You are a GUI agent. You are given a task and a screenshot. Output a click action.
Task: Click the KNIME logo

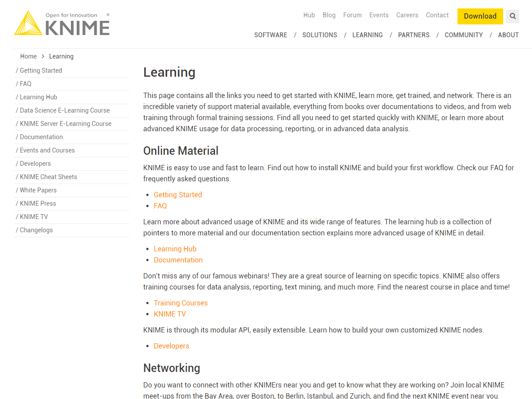(x=62, y=23)
